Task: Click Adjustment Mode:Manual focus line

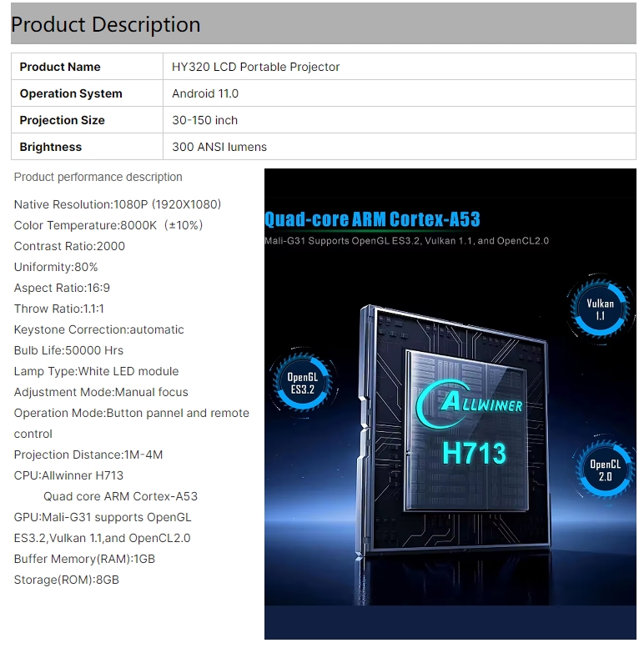Action: tap(101, 392)
